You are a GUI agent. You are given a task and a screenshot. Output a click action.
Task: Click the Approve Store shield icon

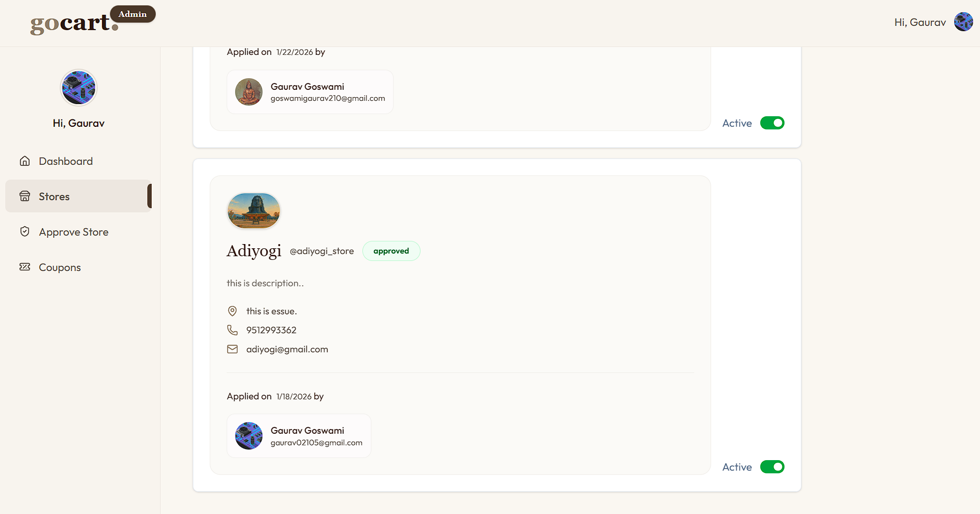25,231
